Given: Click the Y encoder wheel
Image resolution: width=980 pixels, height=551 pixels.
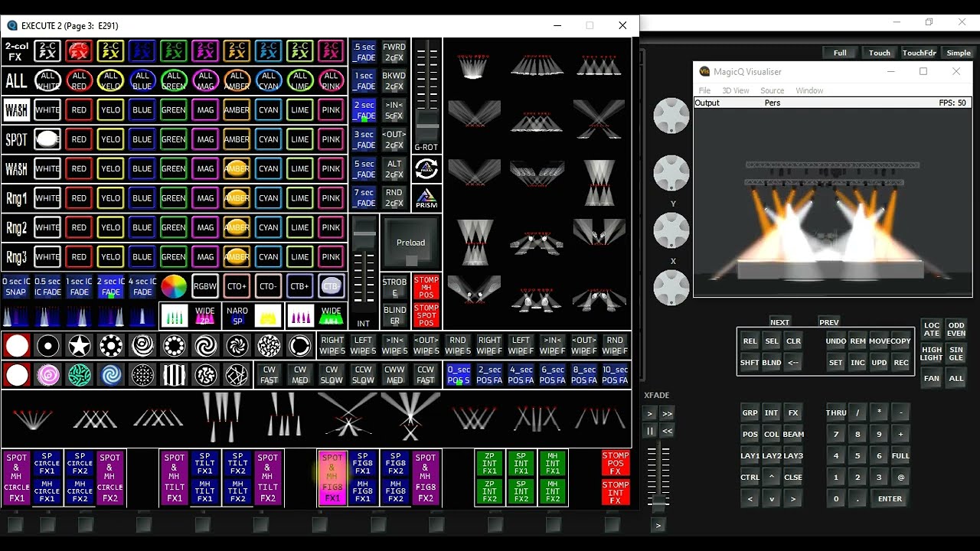Looking at the screenshot, I should pyautogui.click(x=671, y=173).
